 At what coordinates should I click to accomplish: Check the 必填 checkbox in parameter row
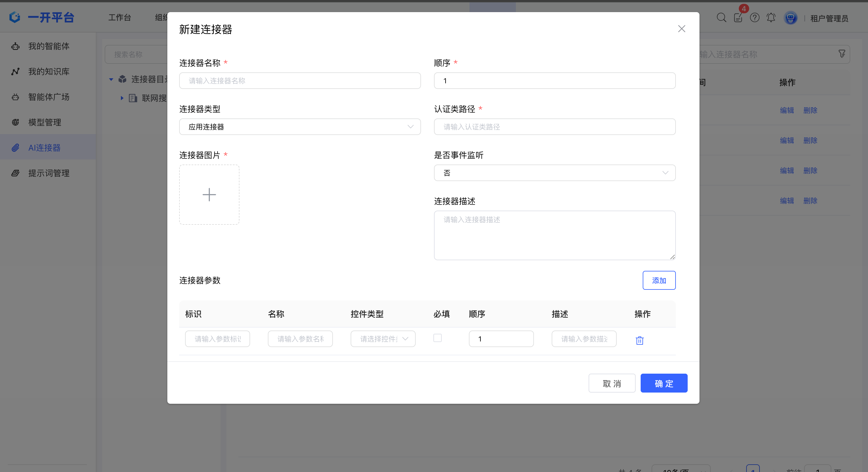tap(437, 338)
